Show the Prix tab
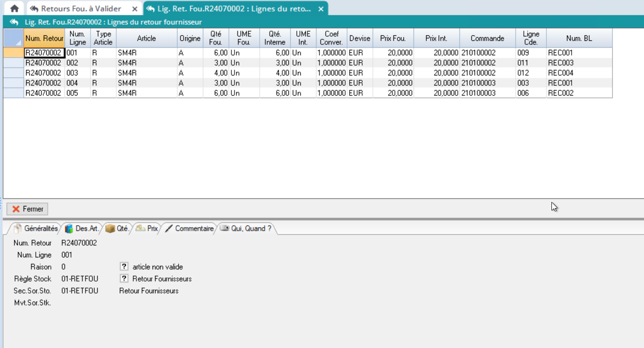644x348 pixels. tap(147, 229)
